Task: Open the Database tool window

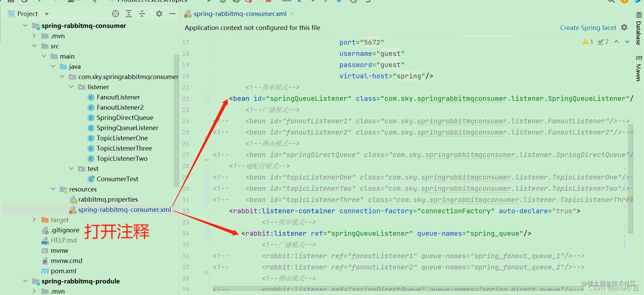Action: [x=639, y=29]
